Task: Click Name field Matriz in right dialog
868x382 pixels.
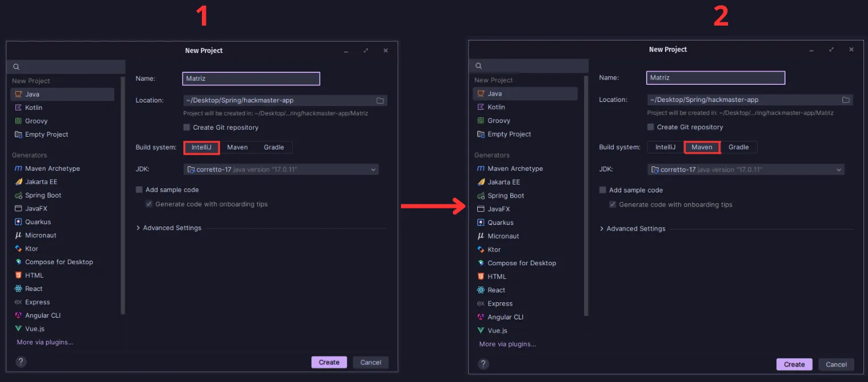Action: point(716,77)
